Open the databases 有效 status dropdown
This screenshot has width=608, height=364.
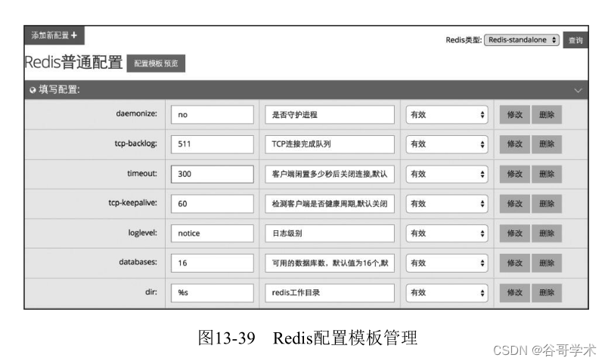[447, 263]
